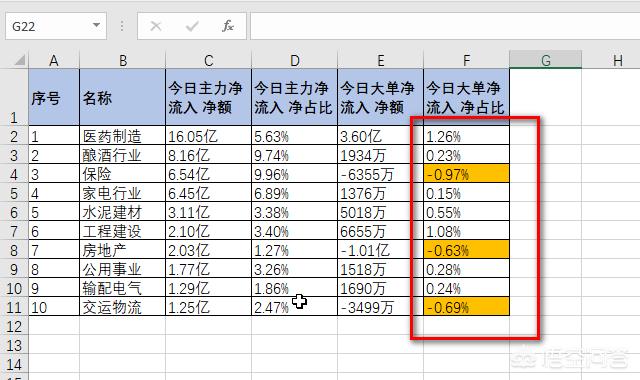640x380 pixels.
Task: Click the highlighted cell -0.69%
Action: click(467, 307)
